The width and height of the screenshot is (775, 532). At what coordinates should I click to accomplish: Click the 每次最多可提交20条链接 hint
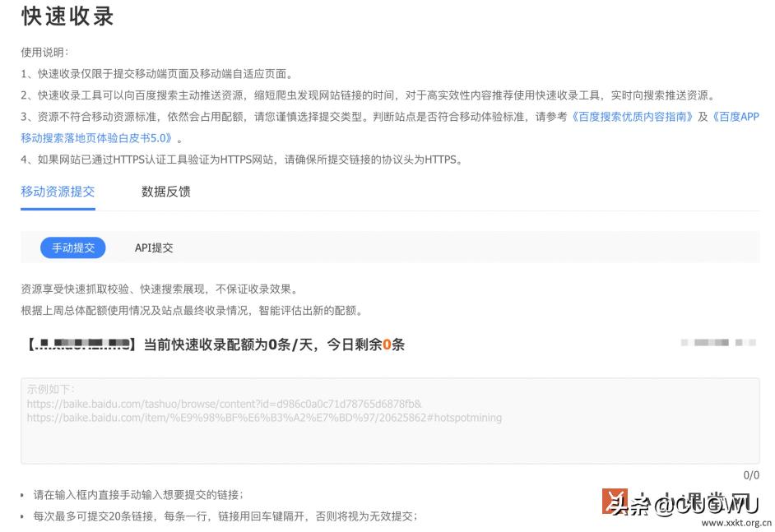(225, 516)
